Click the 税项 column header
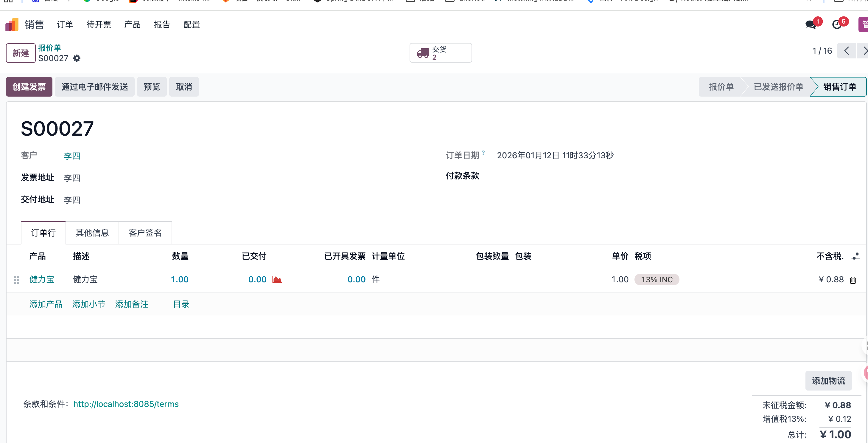The height and width of the screenshot is (443, 868). (643, 256)
